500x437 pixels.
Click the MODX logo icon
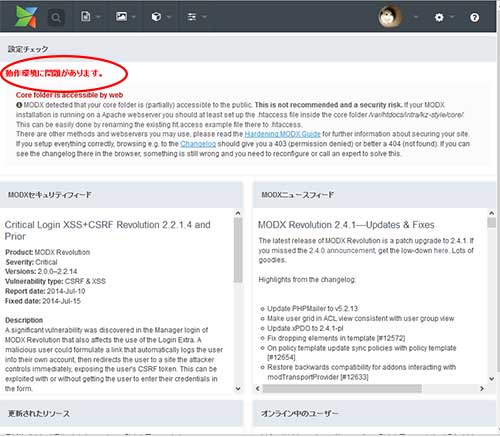click(x=26, y=16)
